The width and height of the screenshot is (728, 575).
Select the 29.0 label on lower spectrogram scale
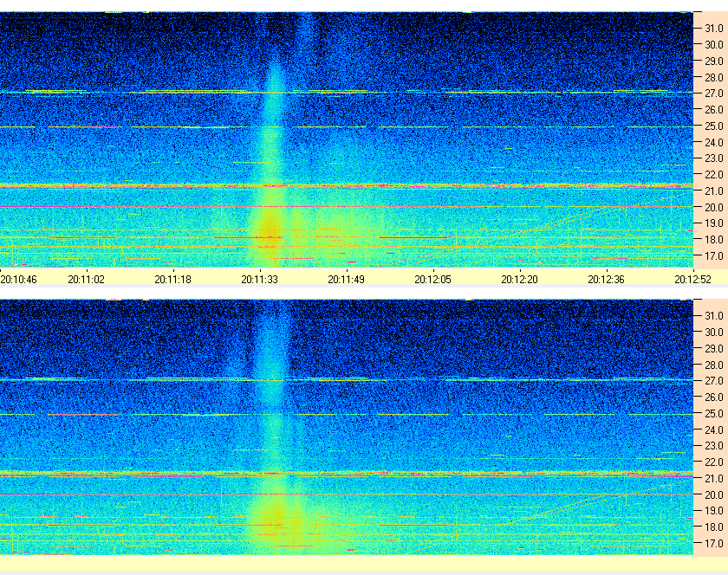pyautogui.click(x=714, y=348)
